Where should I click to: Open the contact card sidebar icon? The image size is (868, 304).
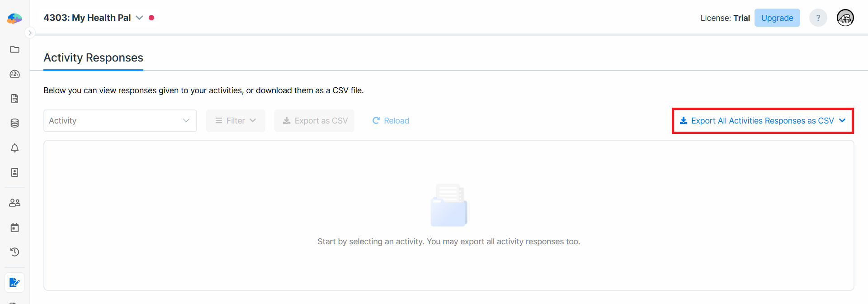[14, 172]
